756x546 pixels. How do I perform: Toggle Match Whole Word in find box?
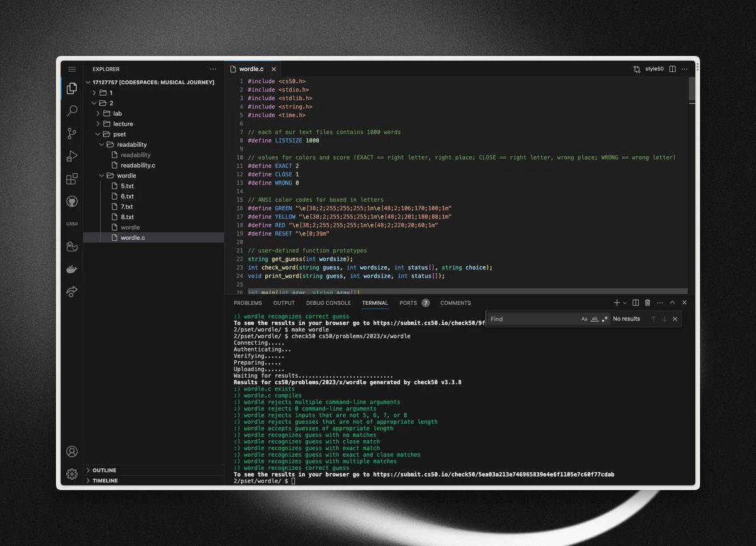594,319
